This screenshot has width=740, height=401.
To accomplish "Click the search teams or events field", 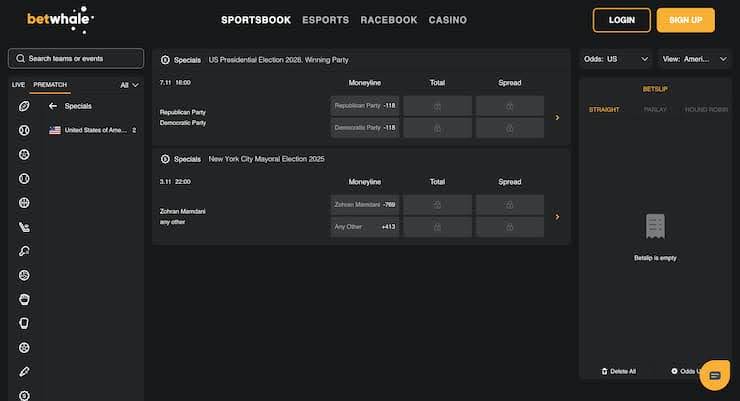I will pyautogui.click(x=76, y=58).
